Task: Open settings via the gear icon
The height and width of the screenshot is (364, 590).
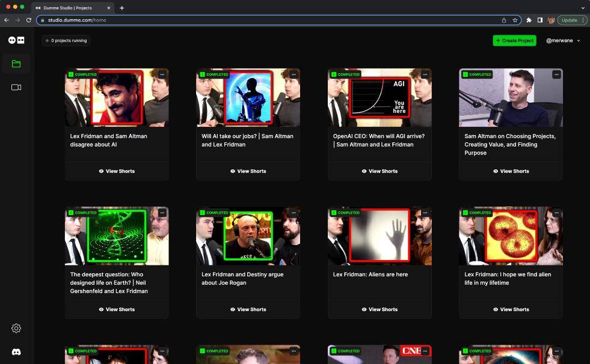Action: pyautogui.click(x=16, y=328)
